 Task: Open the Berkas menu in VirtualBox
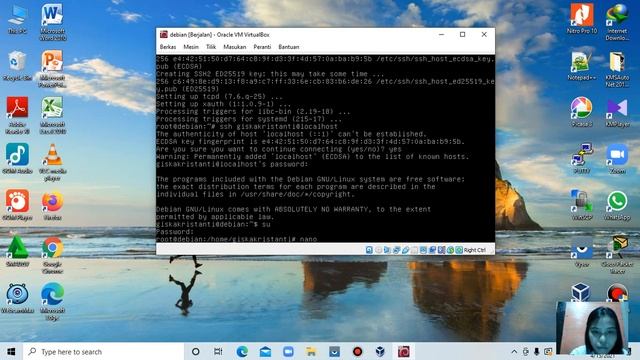point(168,47)
